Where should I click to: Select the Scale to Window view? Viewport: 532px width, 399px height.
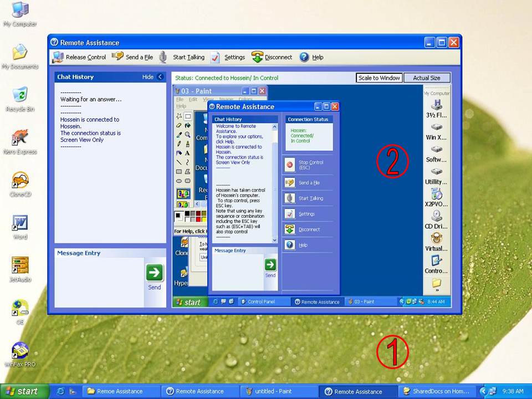point(379,78)
